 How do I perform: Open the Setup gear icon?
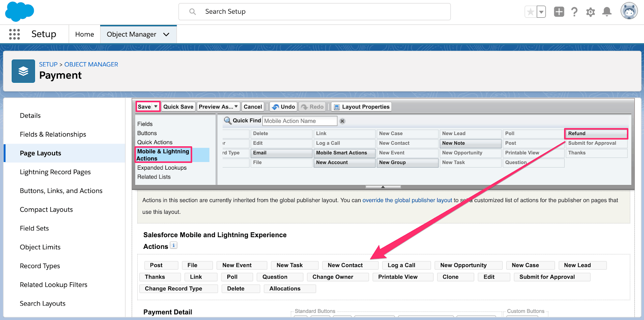pos(590,12)
